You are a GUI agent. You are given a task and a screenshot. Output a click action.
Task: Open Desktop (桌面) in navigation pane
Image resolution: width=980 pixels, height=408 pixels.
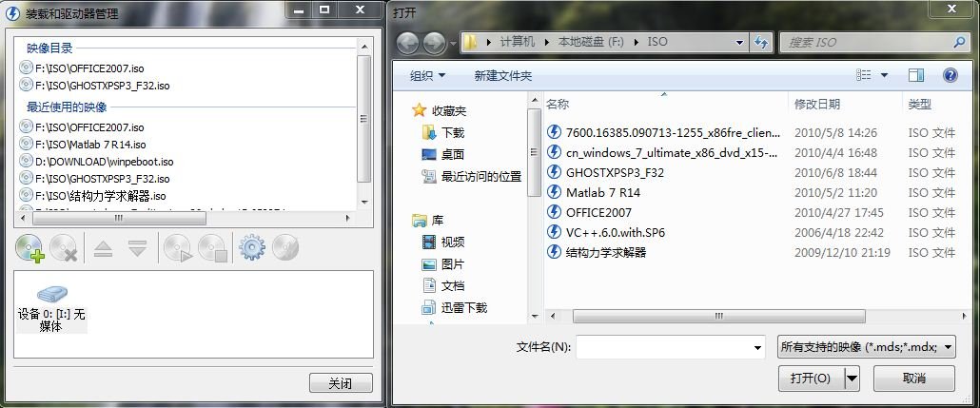click(x=443, y=154)
